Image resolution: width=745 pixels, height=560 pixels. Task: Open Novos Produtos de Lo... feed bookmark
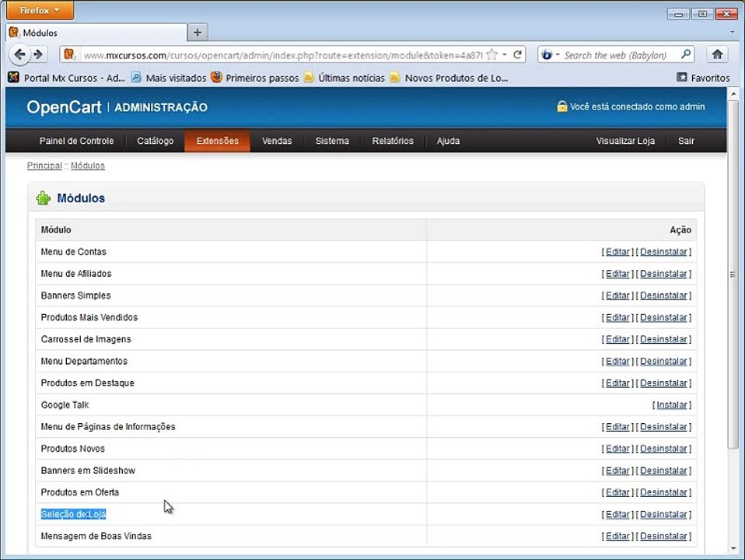click(449, 78)
